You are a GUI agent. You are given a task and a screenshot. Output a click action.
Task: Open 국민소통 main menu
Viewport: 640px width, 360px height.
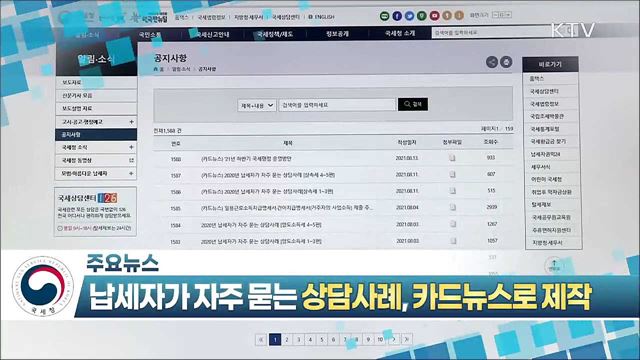click(x=149, y=35)
